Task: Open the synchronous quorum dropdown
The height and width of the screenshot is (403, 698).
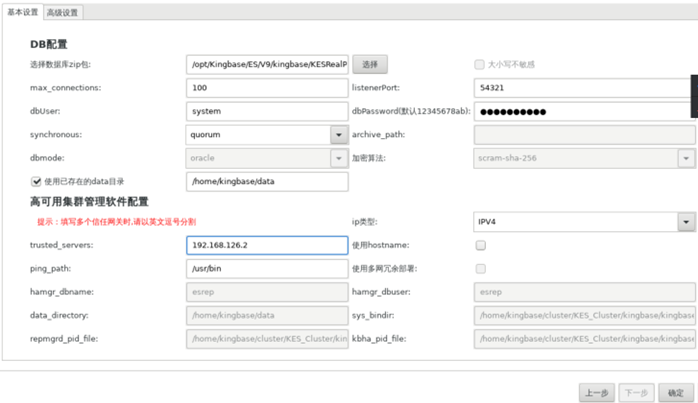Action: [x=339, y=134]
